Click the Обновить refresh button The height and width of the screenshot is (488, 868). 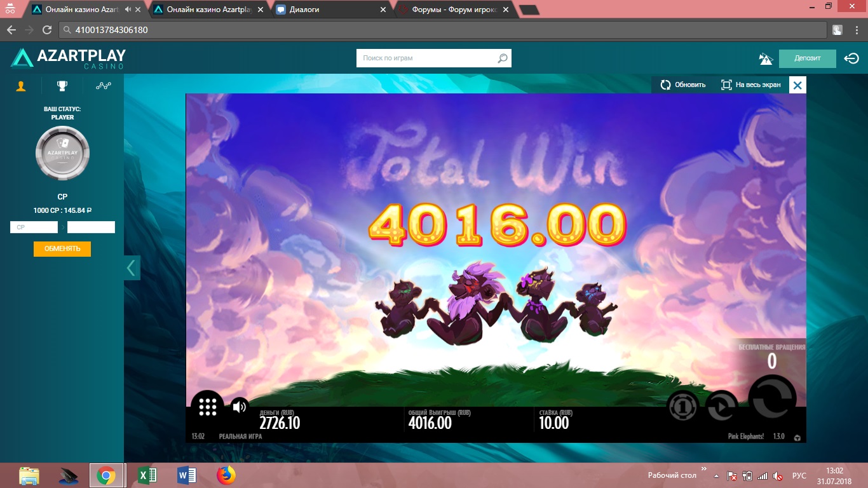click(x=683, y=85)
